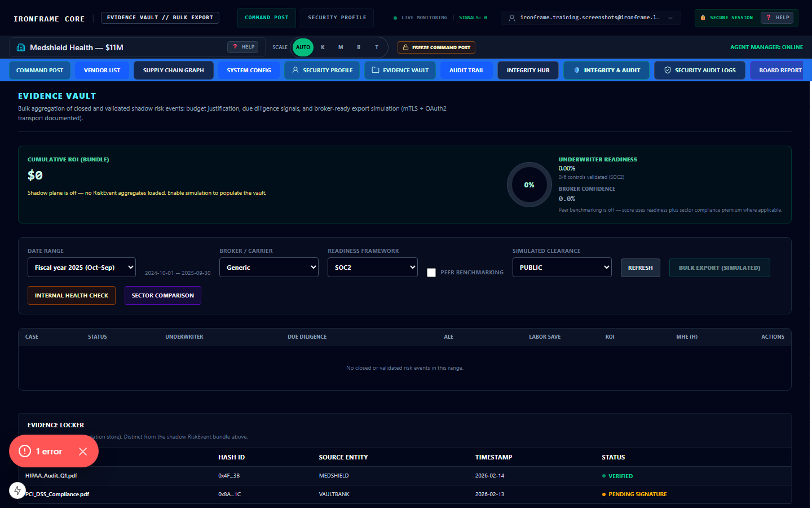Click the top Security Profile header button
This screenshot has width=812, height=508.
(337, 18)
